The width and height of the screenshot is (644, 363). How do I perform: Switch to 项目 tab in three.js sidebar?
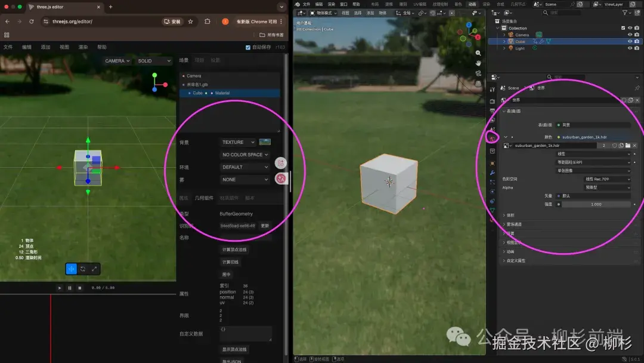199,60
